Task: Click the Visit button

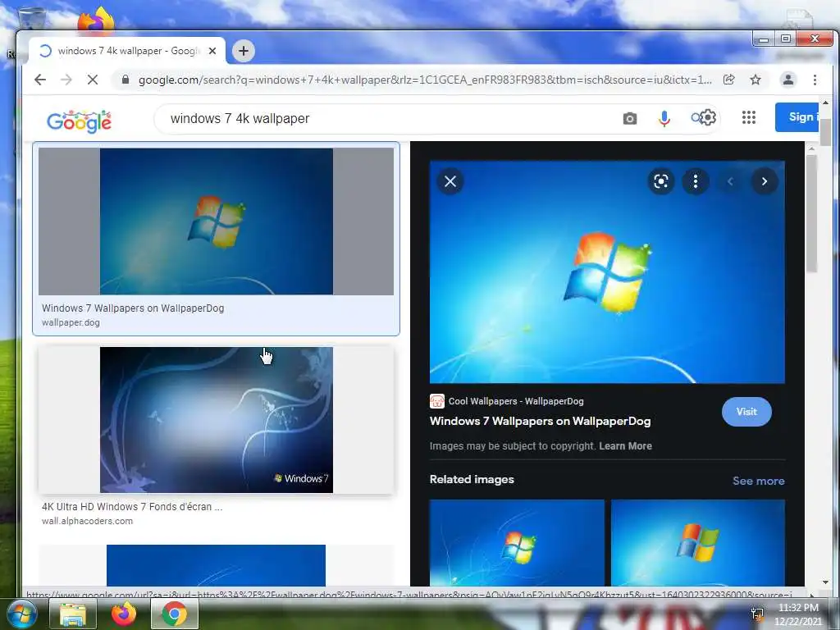Action: [746, 412]
